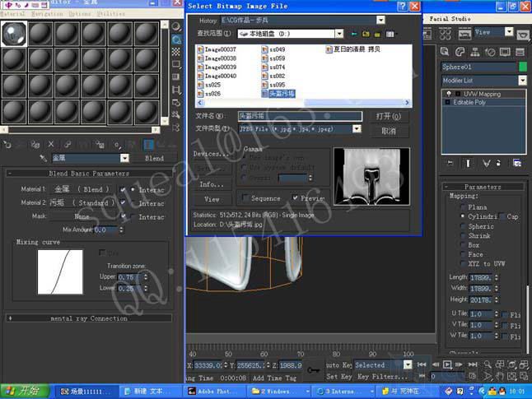Image resolution: width=532 pixels, height=399 pixels.
Task: Select file 夏日的清晨 拷贝
Action: click(353, 49)
